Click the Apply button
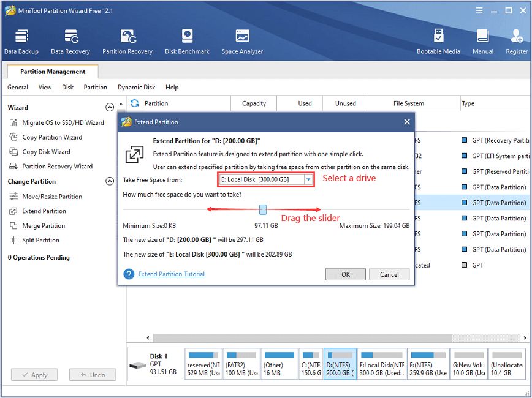This screenshot has width=532, height=398. [x=34, y=375]
